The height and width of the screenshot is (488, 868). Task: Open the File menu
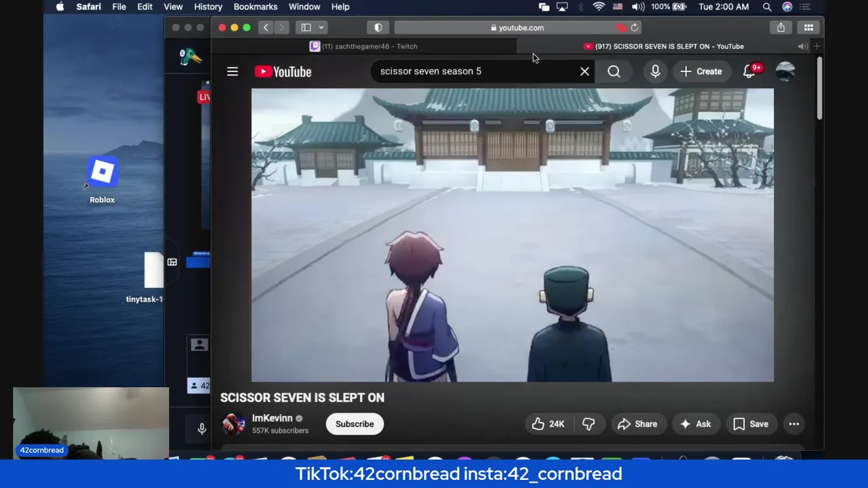(x=119, y=7)
